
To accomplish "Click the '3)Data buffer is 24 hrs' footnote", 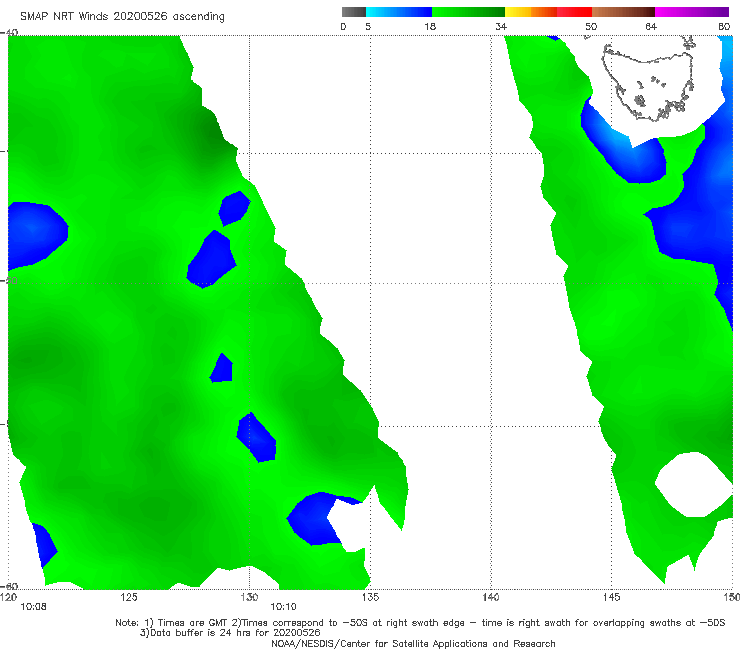I will point(230,633).
